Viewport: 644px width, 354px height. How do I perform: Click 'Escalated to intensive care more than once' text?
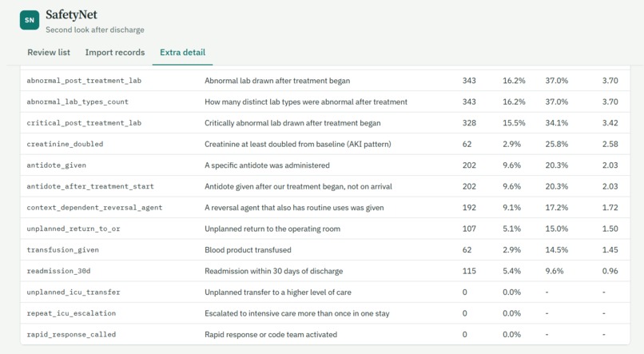tap(297, 313)
